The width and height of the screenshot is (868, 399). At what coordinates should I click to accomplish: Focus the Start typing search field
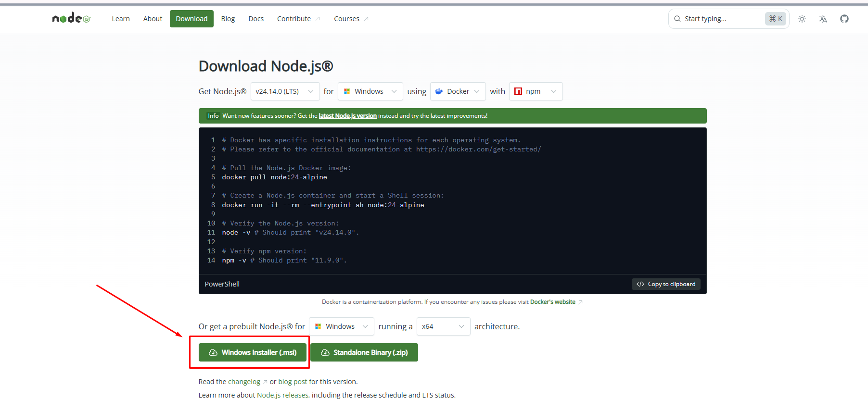[728, 19]
